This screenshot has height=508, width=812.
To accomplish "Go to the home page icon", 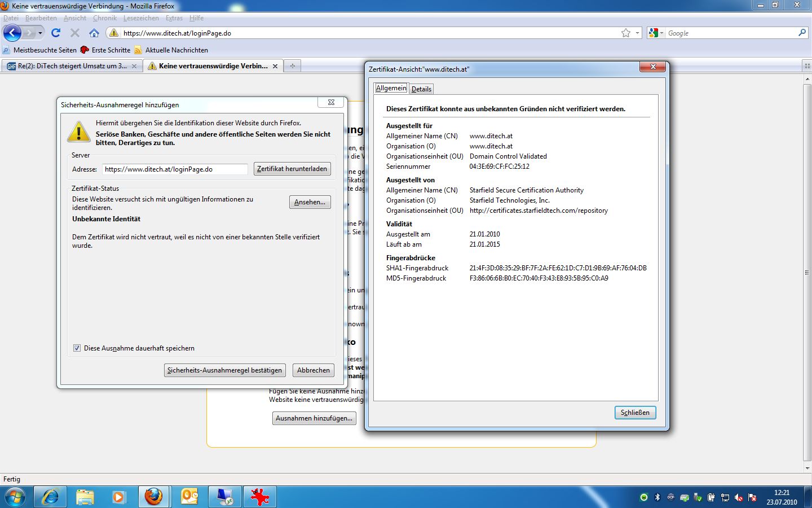I will [94, 33].
